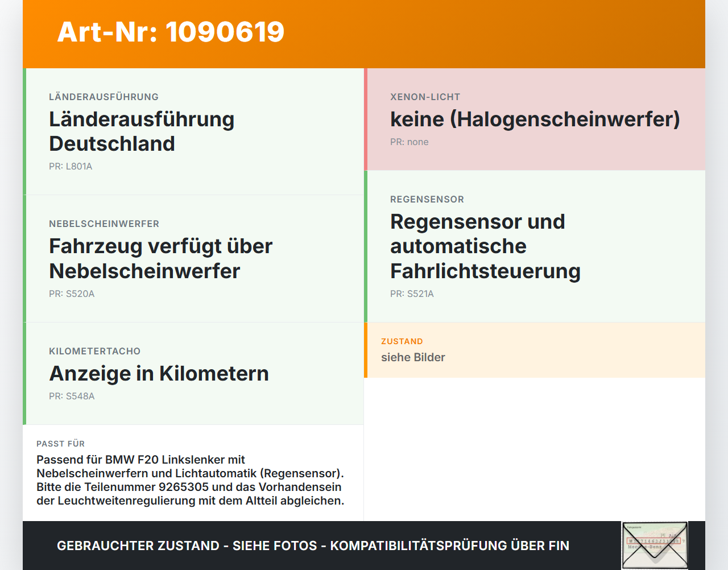This screenshot has height=570, width=728.
Task: Click the PR: S521A code
Action: (x=412, y=294)
